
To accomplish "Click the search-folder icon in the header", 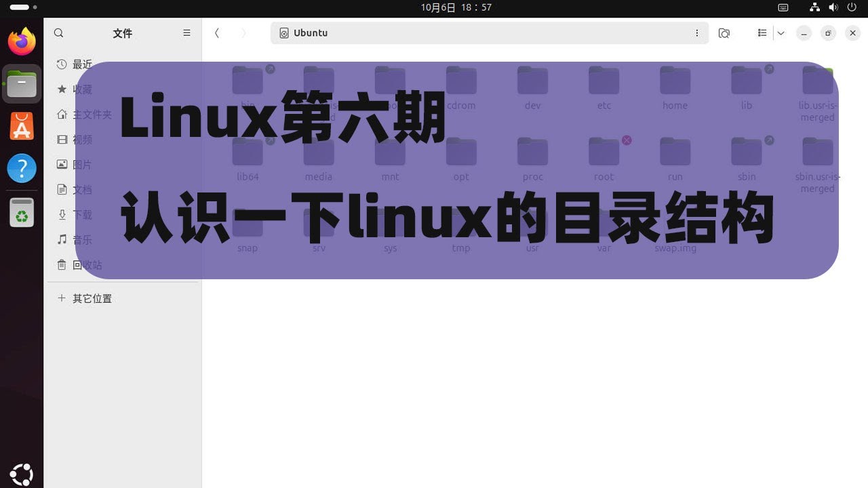I will 724,33.
